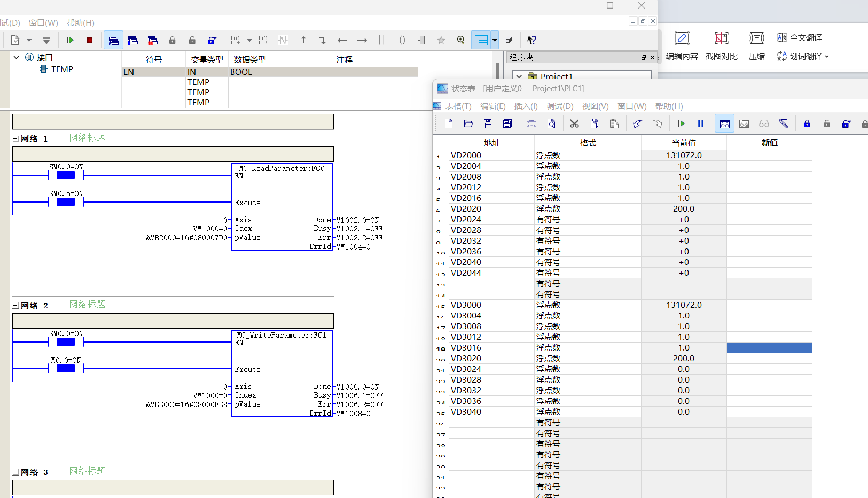This screenshot has height=498, width=868.
Task: Click the right arrow line icon
Action: [362, 40]
